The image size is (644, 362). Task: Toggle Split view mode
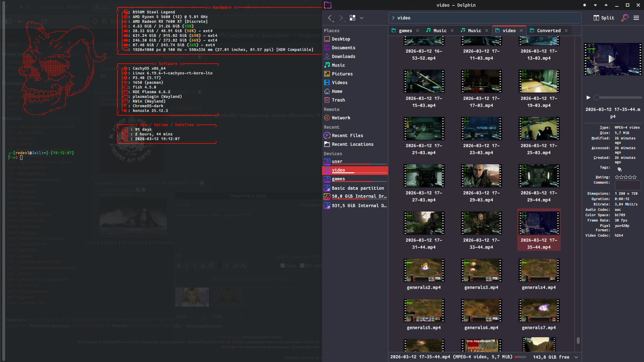pyautogui.click(x=604, y=18)
